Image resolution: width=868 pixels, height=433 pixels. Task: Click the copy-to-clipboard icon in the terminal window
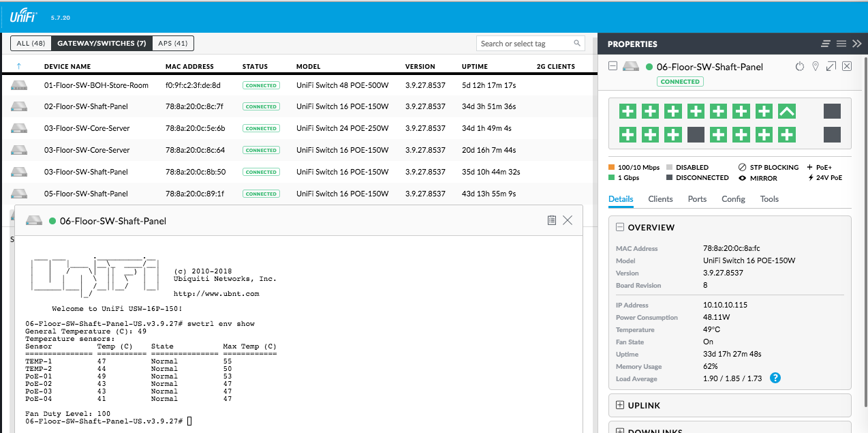coord(552,220)
